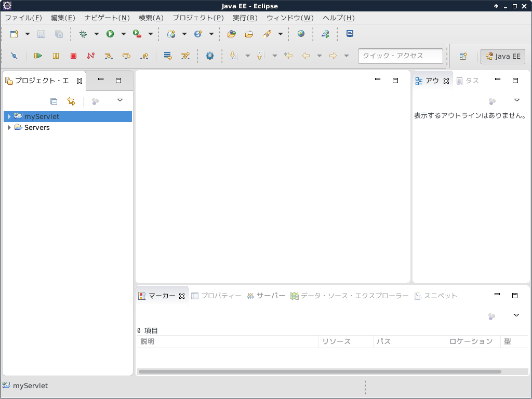Screen dimensions: 532x399
Task: Click the Step Into icon
Action: [x=109, y=56]
